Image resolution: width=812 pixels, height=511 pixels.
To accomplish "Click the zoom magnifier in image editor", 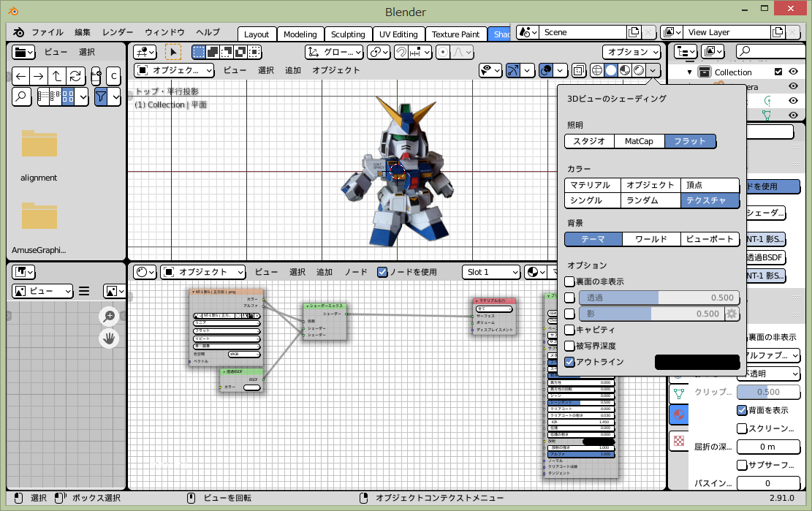I will coord(109,316).
